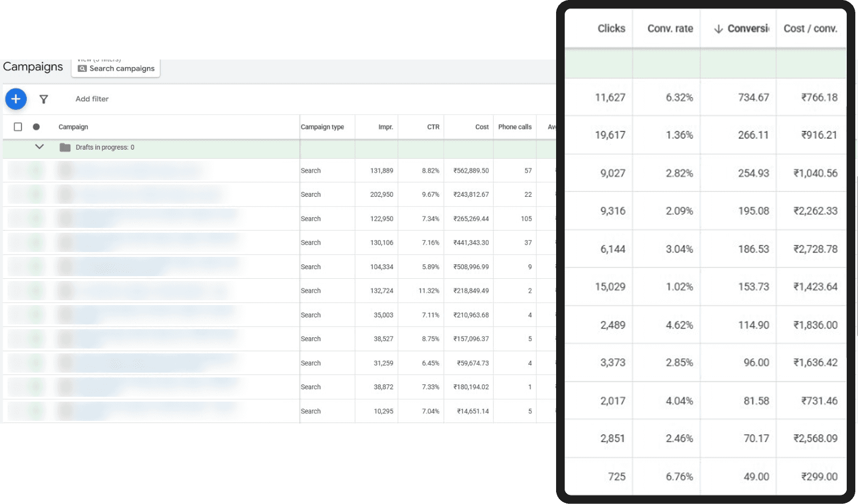Screen dimensions: 858x504
Task: Sort by Clicks column header
Action: click(x=611, y=28)
